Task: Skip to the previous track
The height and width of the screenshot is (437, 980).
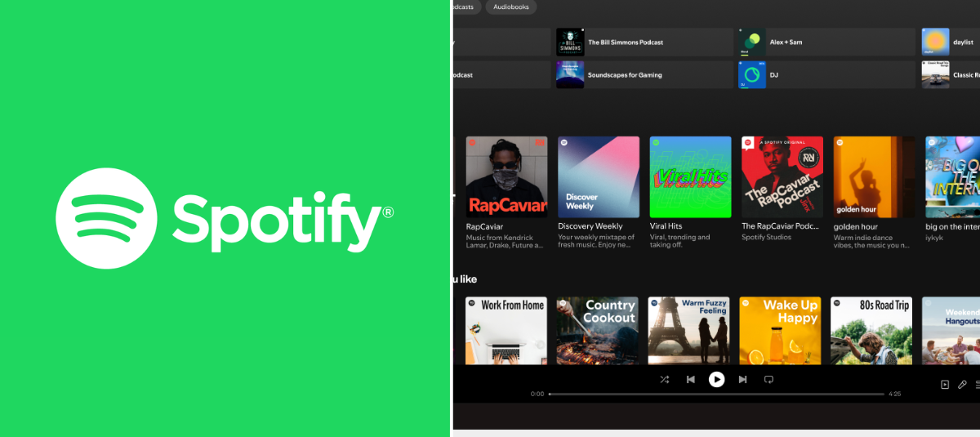Action: point(690,379)
